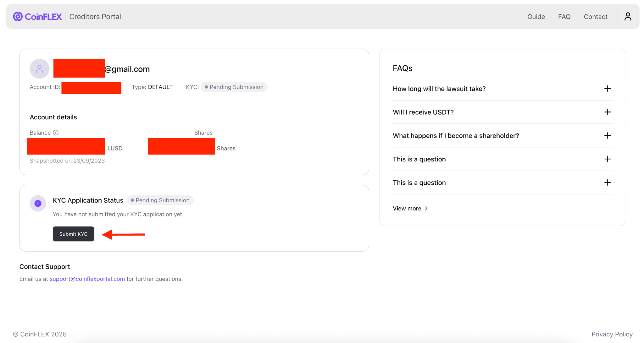The image size is (644, 343).
Task: Click 'Will I receive USDT?' question text
Action: click(x=423, y=112)
